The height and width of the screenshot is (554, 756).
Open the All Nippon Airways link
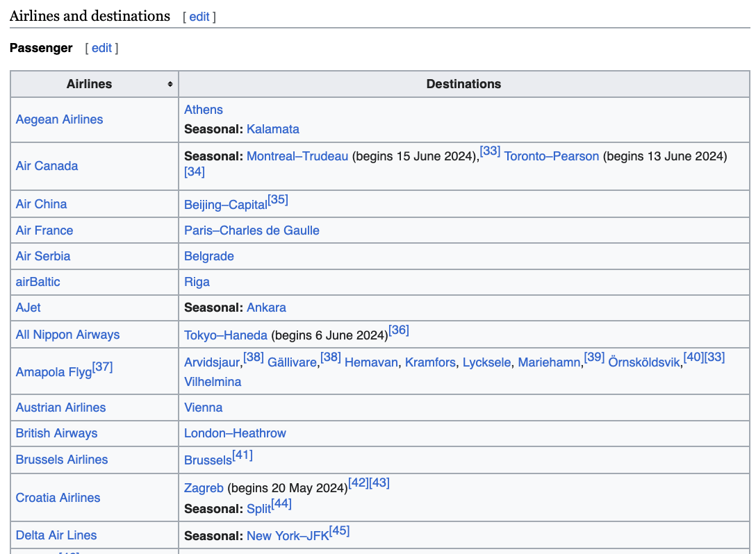tap(68, 335)
